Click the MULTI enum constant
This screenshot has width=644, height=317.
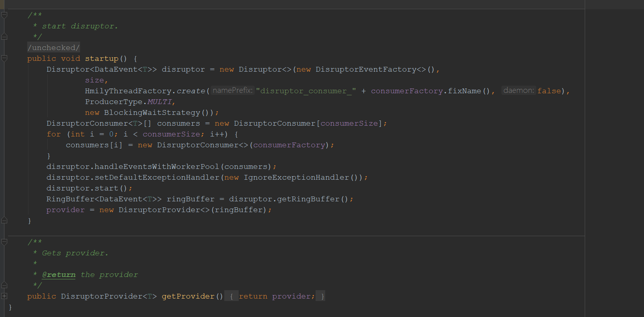(159, 102)
